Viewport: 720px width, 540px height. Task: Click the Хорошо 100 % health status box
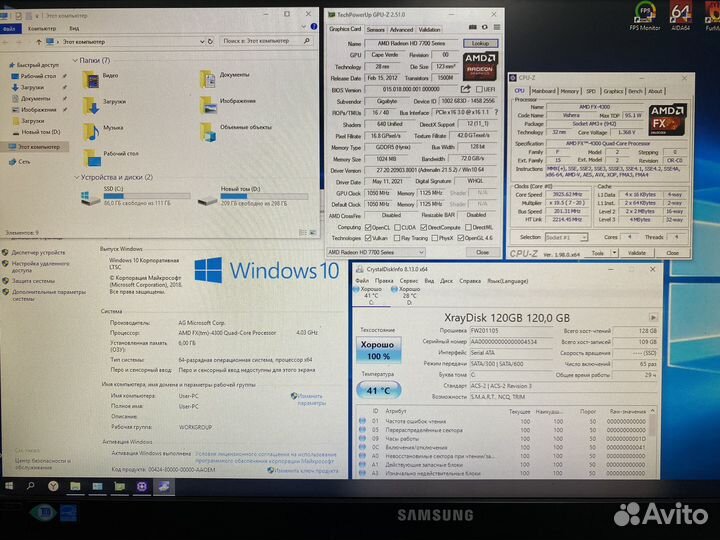tap(378, 350)
